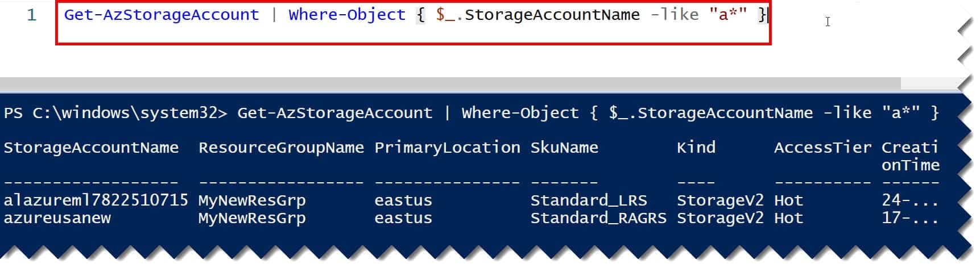Click Where-Object cmdlet in the script editor
The height and width of the screenshot is (268, 980).
346,15
